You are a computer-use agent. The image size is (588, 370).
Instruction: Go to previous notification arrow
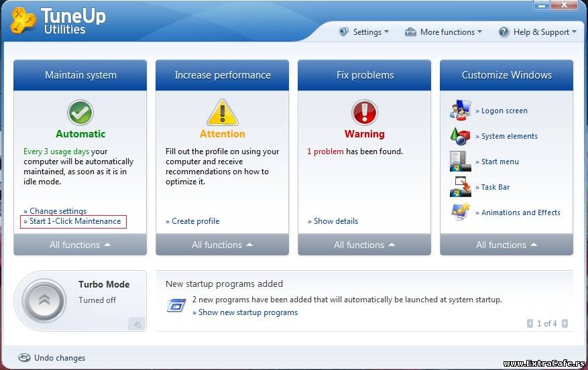point(530,323)
